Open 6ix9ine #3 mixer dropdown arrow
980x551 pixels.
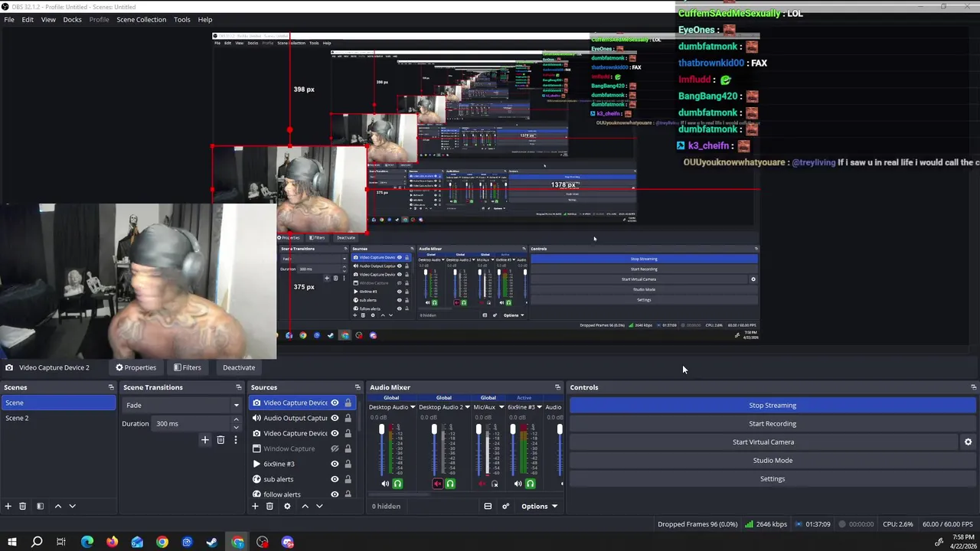pyautogui.click(x=539, y=407)
